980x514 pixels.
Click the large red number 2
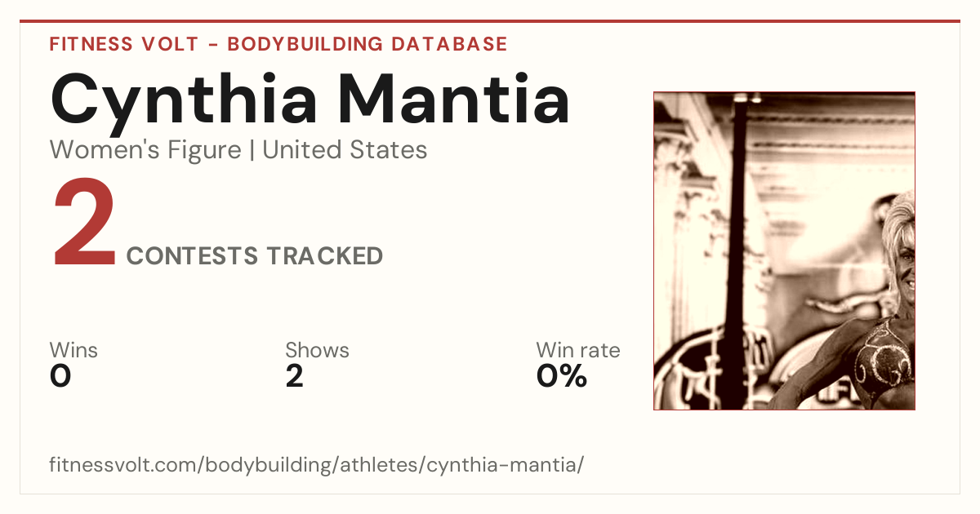(84, 225)
